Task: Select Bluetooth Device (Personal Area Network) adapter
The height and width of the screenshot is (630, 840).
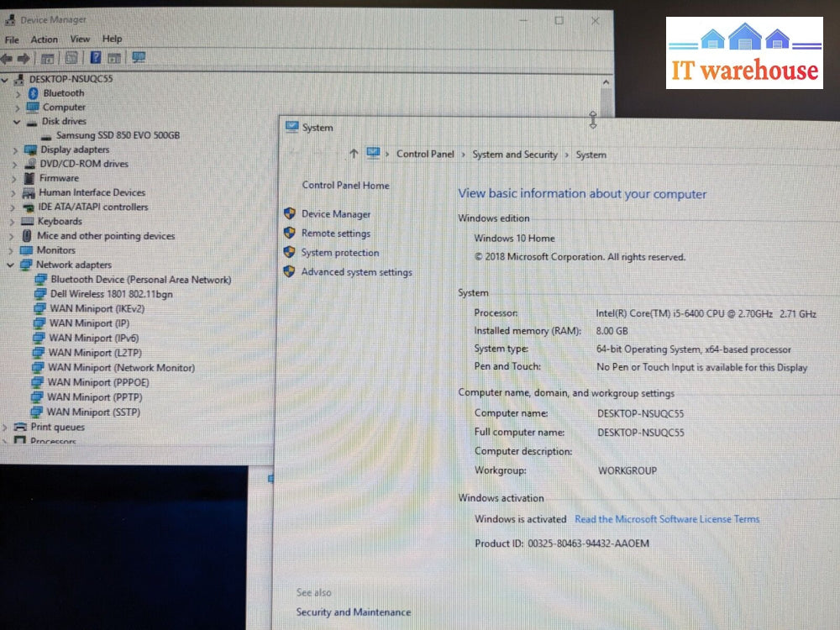Action: [139, 280]
